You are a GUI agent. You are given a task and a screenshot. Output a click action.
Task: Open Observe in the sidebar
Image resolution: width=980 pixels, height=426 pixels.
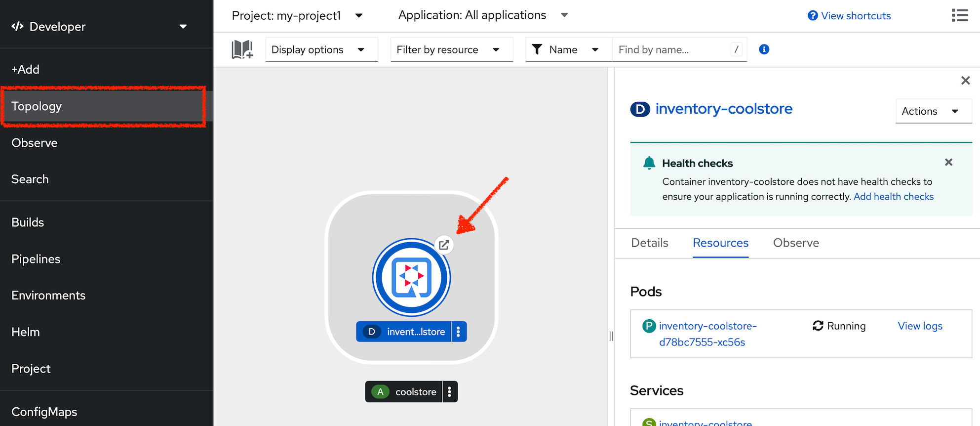pyautogui.click(x=107, y=143)
